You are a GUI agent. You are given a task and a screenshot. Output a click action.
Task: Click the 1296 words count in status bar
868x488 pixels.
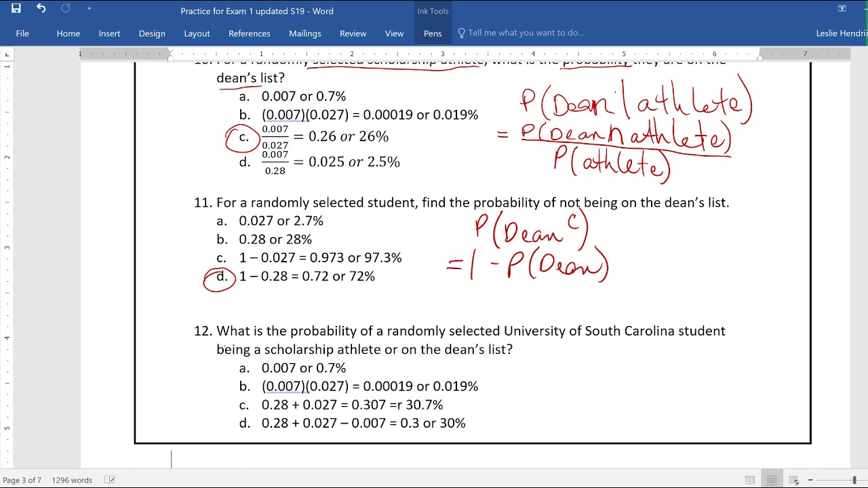coord(72,480)
